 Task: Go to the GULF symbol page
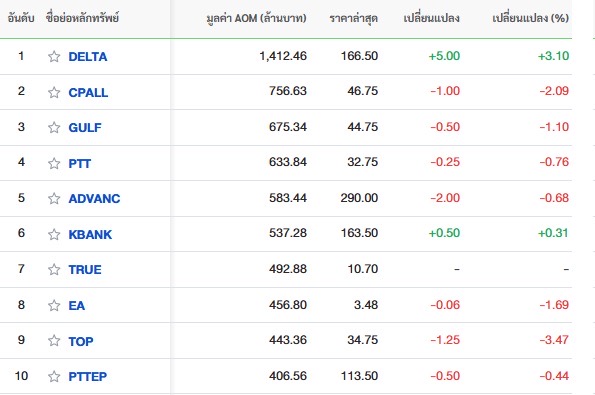(x=85, y=127)
